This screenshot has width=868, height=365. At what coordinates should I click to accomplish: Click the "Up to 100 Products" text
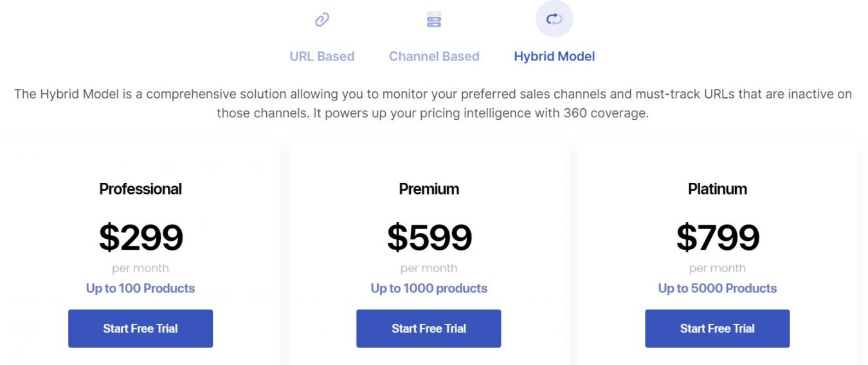140,288
